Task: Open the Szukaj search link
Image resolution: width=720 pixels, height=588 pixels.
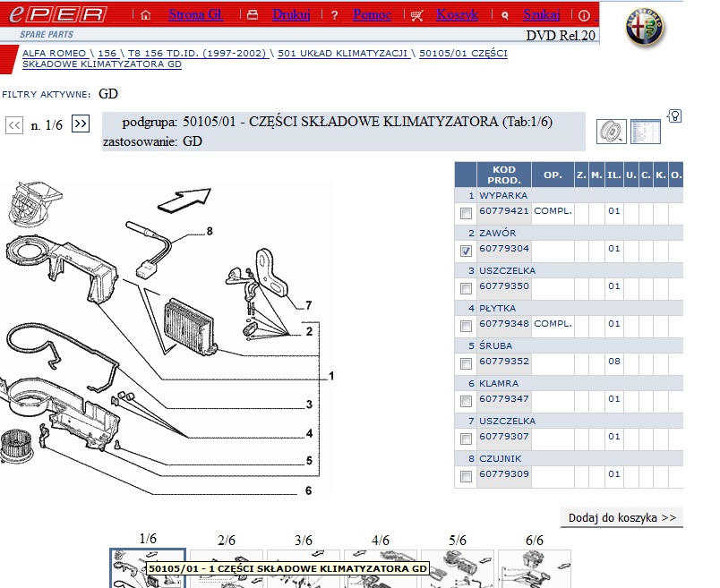Action: click(x=542, y=14)
